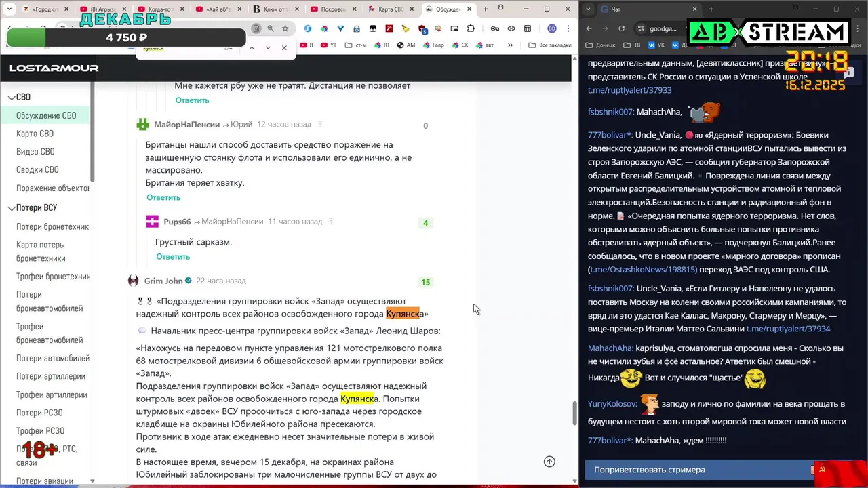Click «Ответить» under Pups66's comment
This screenshot has height=488, width=868.
[x=173, y=257]
